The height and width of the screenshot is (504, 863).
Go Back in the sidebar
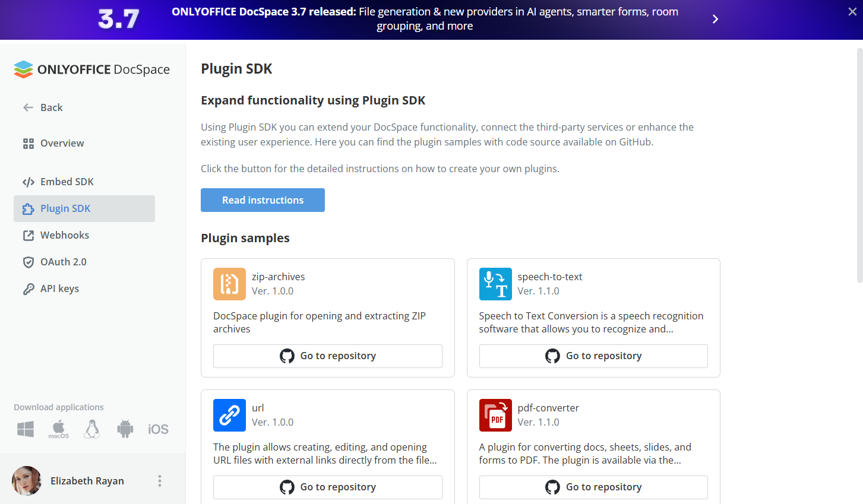[x=52, y=107]
